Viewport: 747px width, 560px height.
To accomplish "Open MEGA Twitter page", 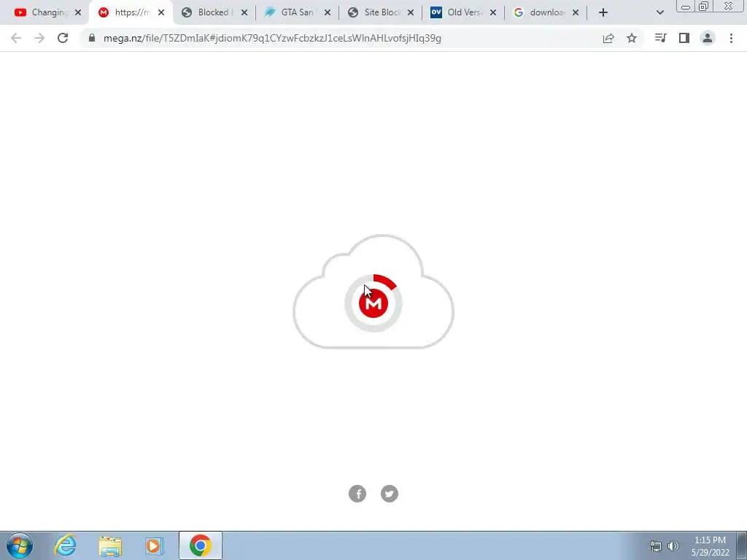I will click(x=390, y=494).
